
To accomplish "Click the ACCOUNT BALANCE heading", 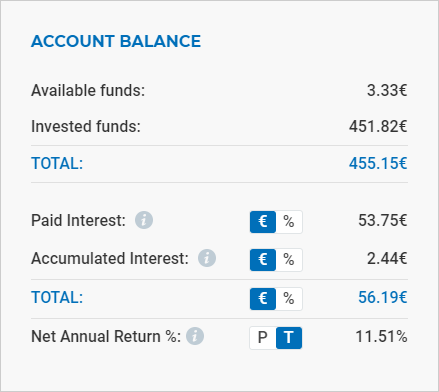I will (116, 41).
